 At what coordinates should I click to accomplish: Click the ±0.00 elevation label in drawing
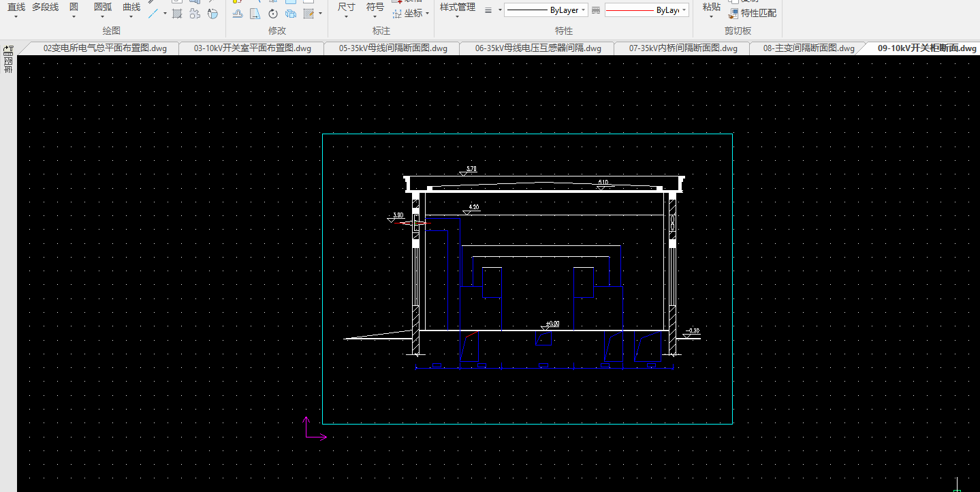pos(552,324)
